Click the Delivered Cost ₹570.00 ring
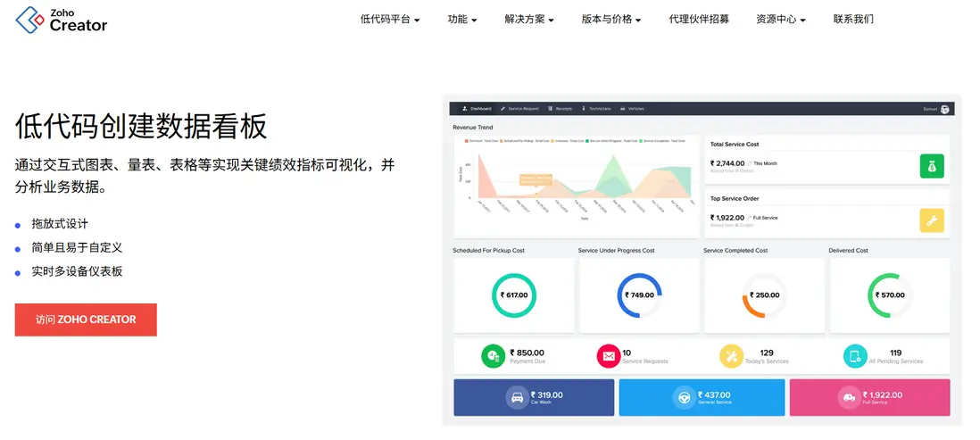The height and width of the screenshot is (440, 980). (x=890, y=295)
